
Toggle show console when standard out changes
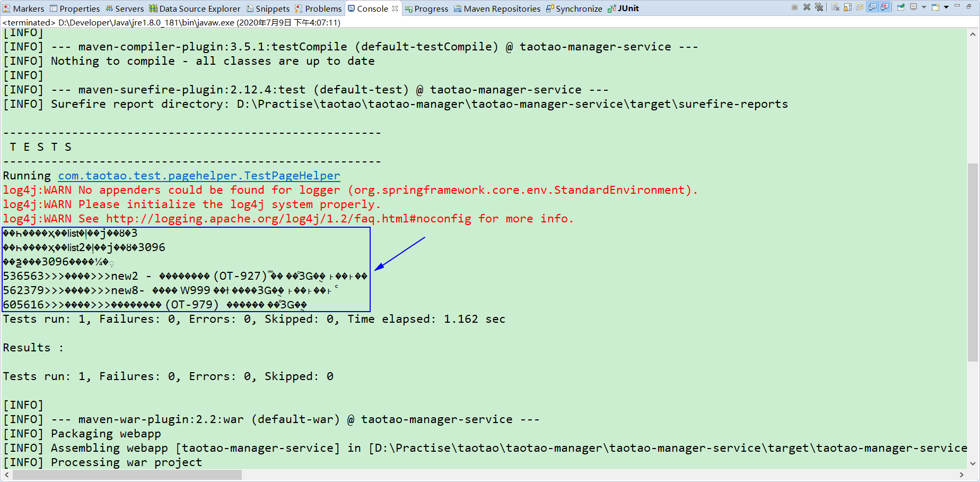point(872,7)
